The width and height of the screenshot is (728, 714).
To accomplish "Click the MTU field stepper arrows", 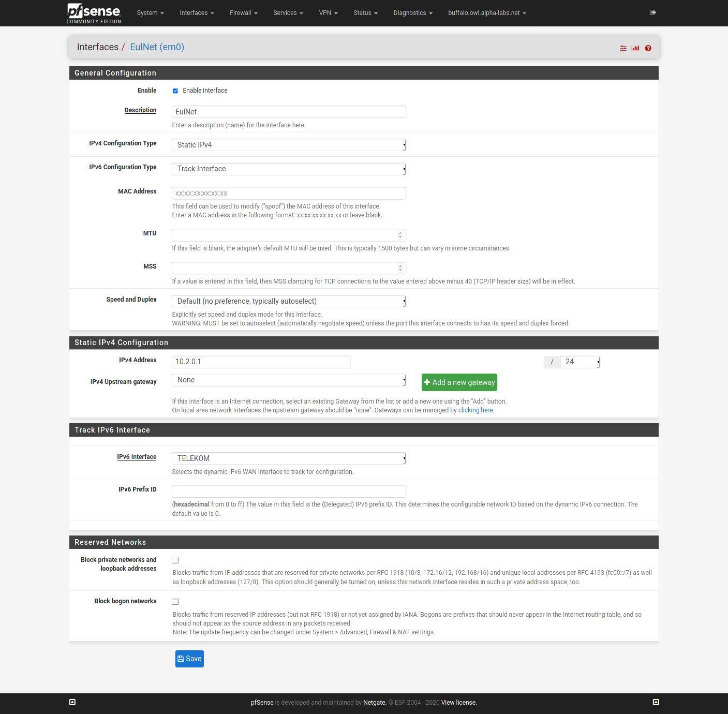I will pos(400,235).
